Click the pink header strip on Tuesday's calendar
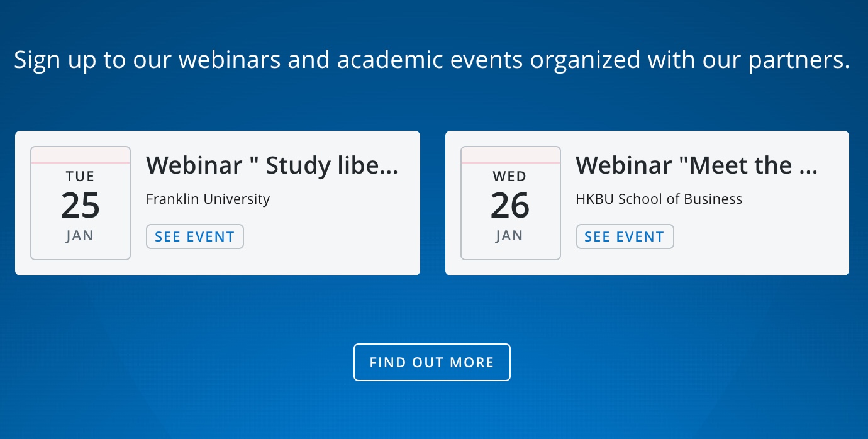 [81, 155]
